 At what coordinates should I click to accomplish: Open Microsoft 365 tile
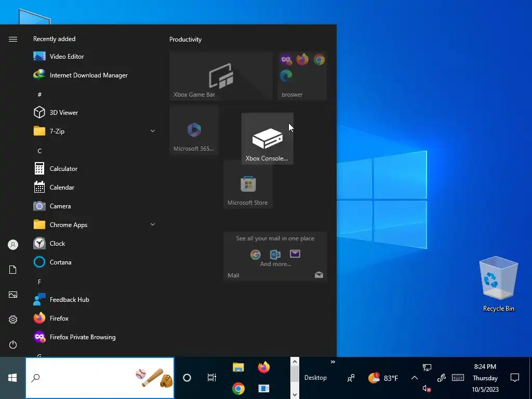[x=194, y=130]
